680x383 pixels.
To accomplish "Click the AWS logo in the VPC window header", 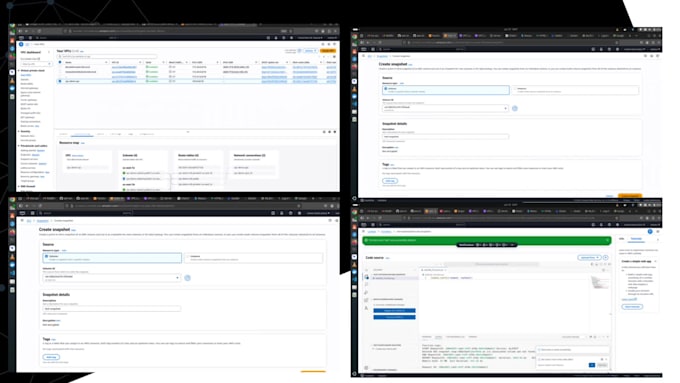I will click(x=21, y=38).
